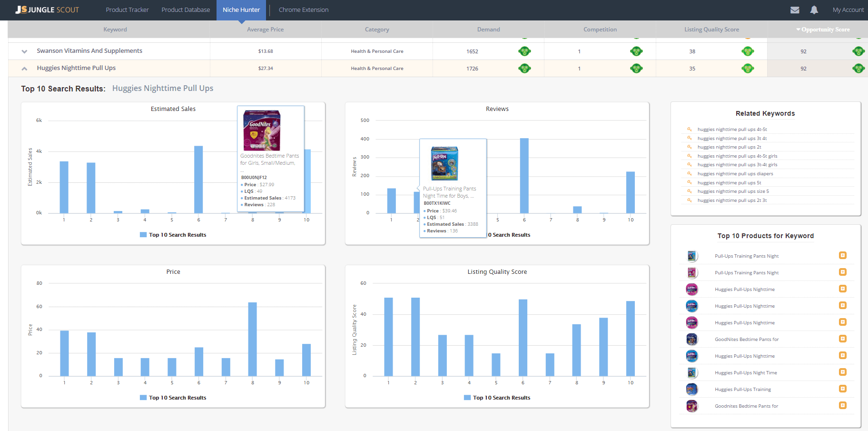The width and height of the screenshot is (868, 431).
Task: Click Price chart bar for result 8
Action: pos(252,339)
